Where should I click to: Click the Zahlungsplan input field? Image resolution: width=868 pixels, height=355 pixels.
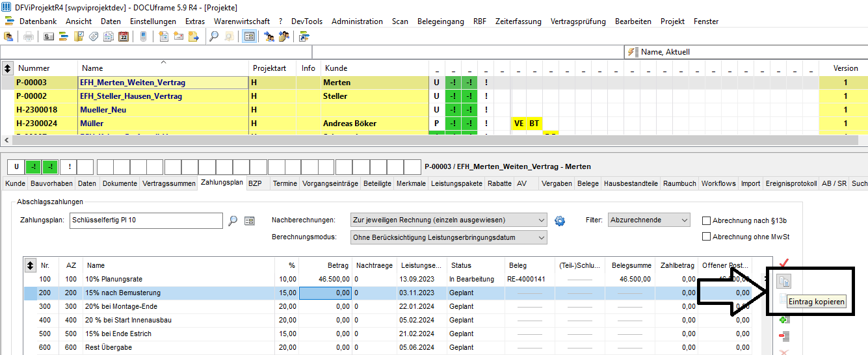click(x=146, y=220)
